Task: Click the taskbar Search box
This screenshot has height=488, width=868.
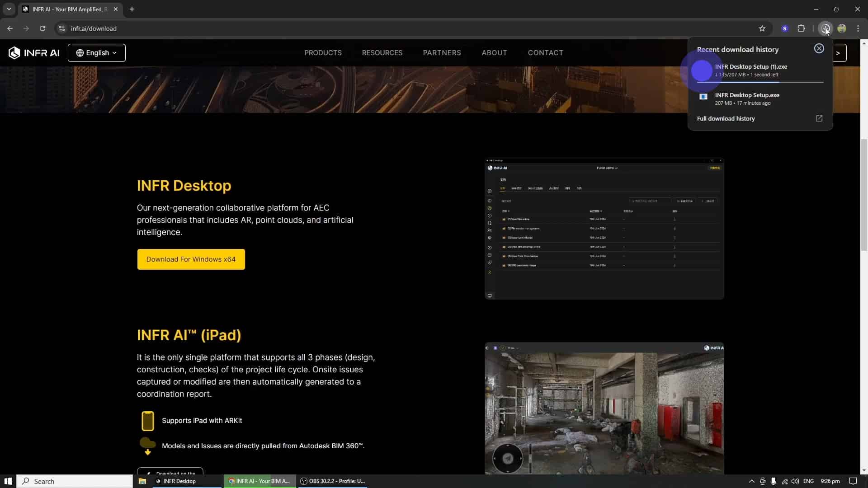Action: point(75,481)
